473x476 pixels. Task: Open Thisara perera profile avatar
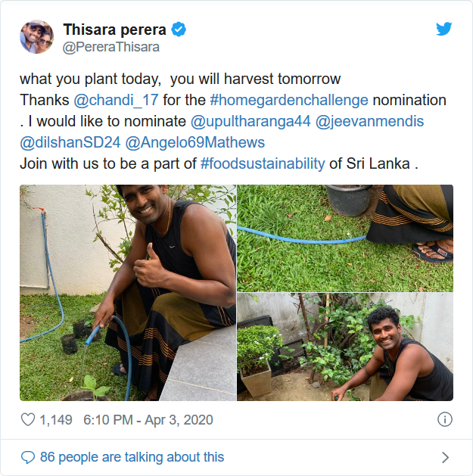(36, 36)
